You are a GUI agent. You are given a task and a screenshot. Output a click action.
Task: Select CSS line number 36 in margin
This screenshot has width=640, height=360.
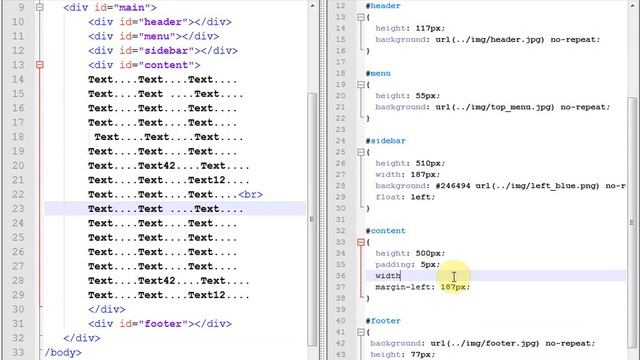click(x=340, y=276)
